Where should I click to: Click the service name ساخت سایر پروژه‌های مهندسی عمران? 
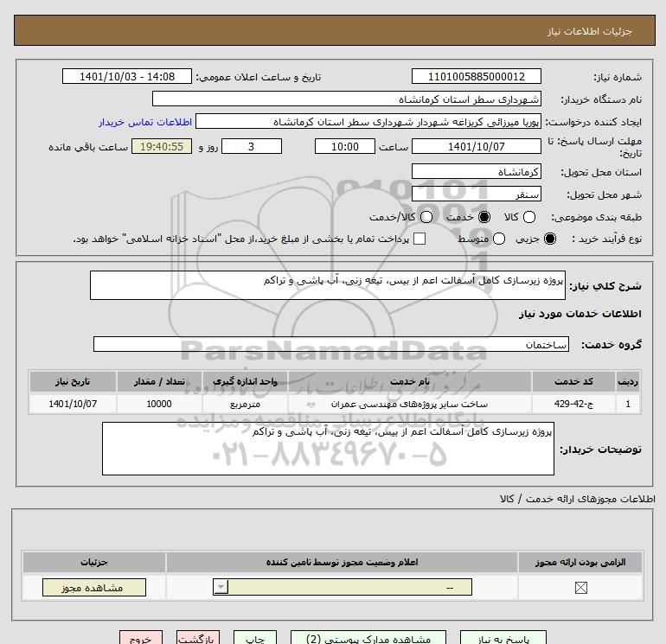pyautogui.click(x=409, y=404)
